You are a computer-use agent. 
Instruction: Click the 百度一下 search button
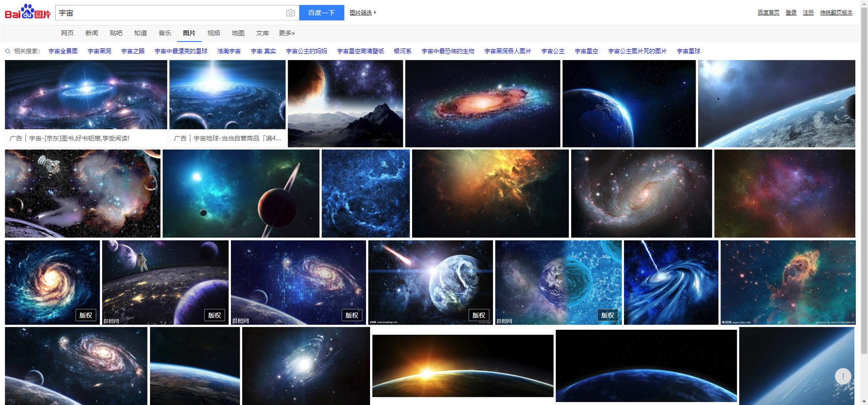click(x=322, y=13)
